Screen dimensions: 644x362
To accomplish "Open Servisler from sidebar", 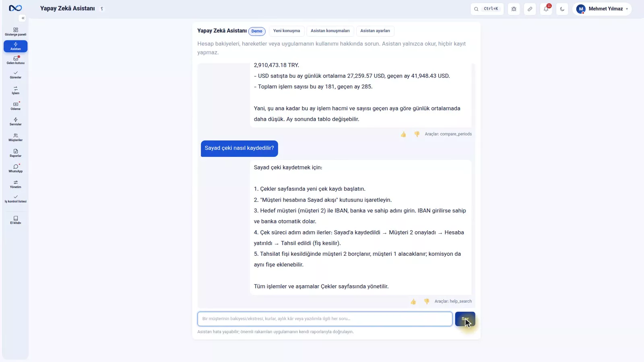I will [16, 122].
